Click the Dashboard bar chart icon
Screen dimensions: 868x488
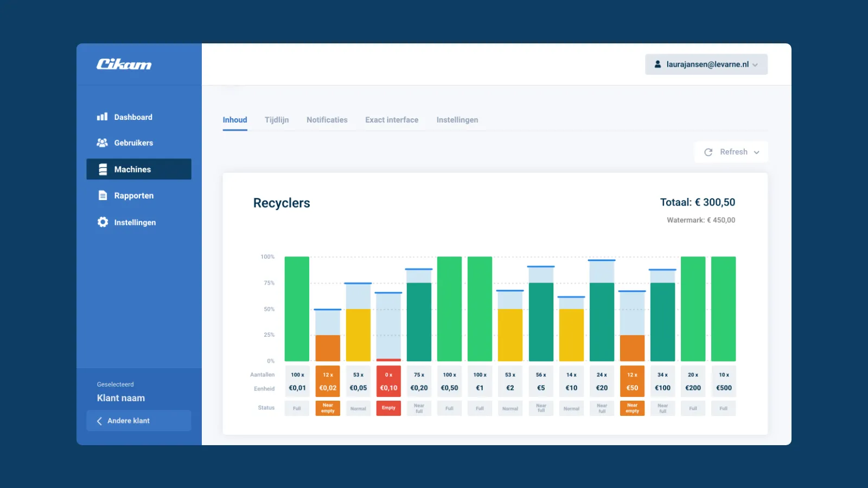[102, 117]
